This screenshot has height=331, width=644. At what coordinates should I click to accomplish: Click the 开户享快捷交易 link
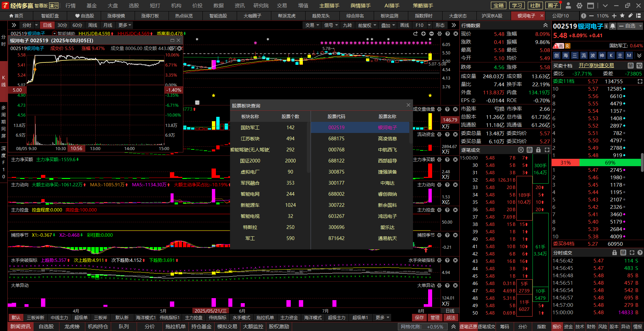click(596, 65)
